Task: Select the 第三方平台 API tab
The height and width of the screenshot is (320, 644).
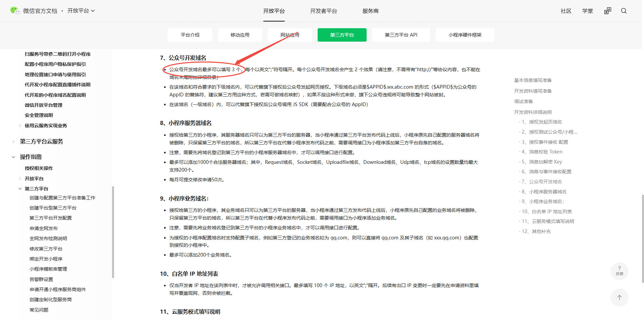Action: [x=401, y=35]
